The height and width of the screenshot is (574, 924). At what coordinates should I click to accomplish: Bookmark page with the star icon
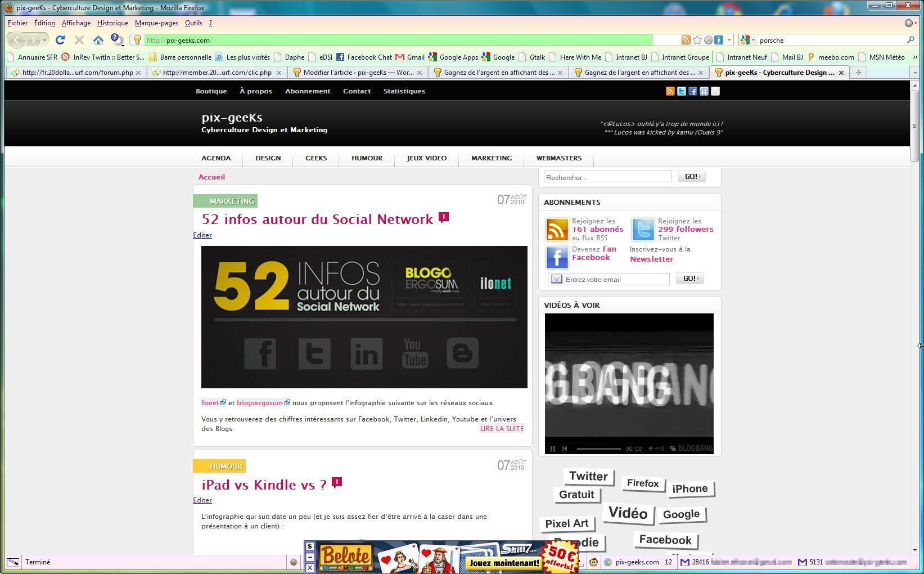697,40
